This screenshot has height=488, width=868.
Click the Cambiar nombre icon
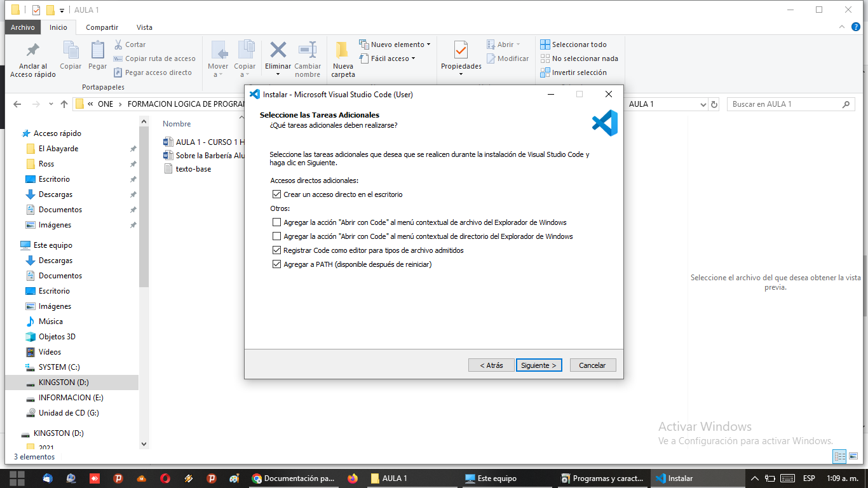point(308,50)
